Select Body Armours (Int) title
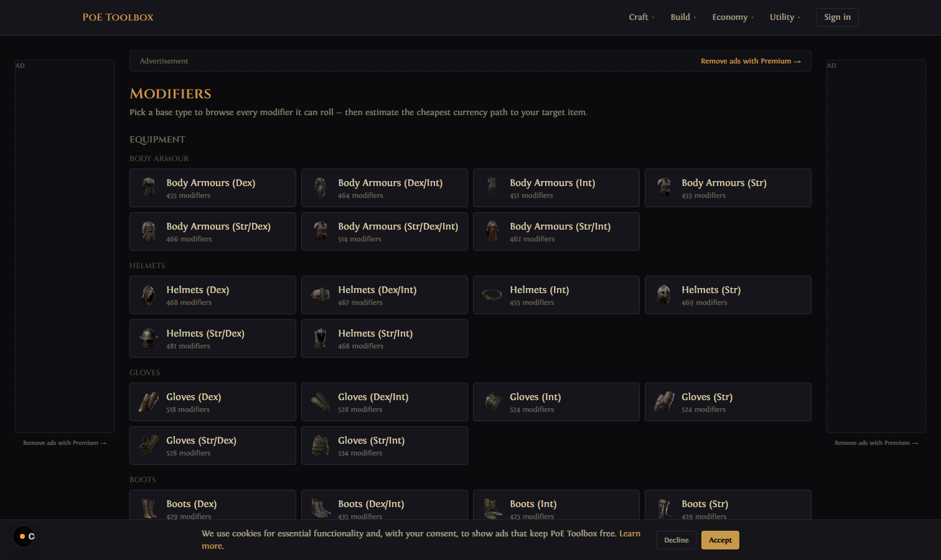This screenshot has width=941, height=560. click(x=552, y=183)
